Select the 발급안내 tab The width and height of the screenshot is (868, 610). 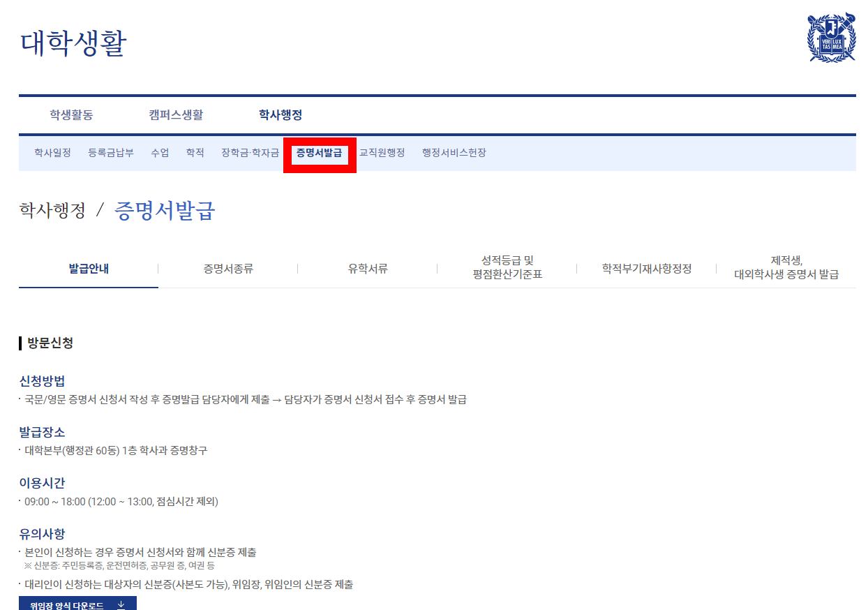click(88, 268)
